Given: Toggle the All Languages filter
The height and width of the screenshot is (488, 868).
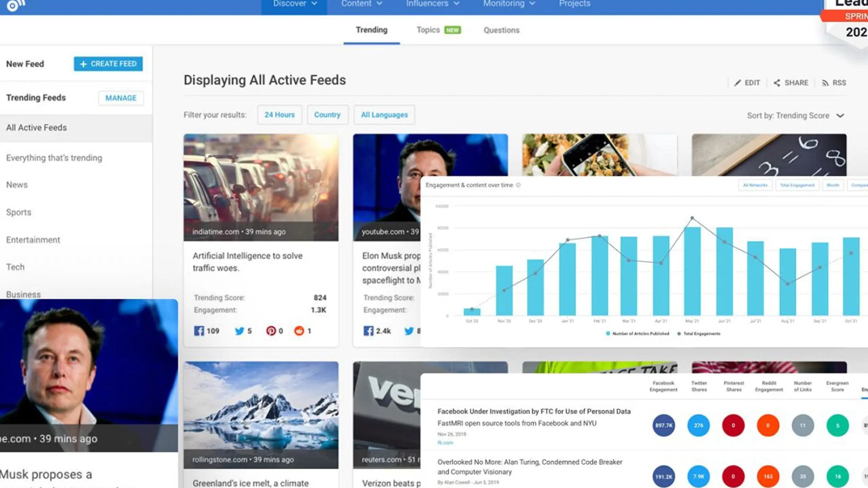Looking at the screenshot, I should point(384,115).
